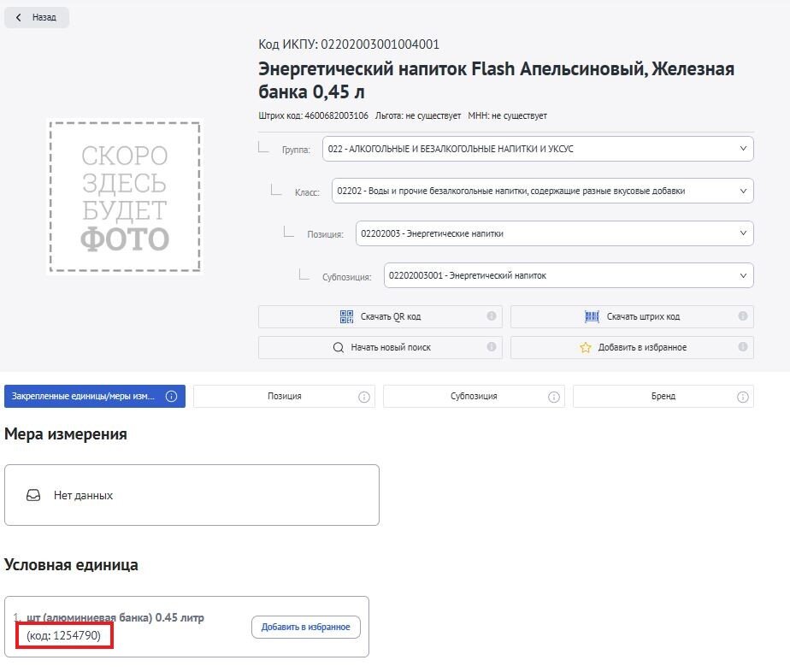Click info icon on Закрепленные единицы tab
The image size is (790, 672).
[171, 397]
